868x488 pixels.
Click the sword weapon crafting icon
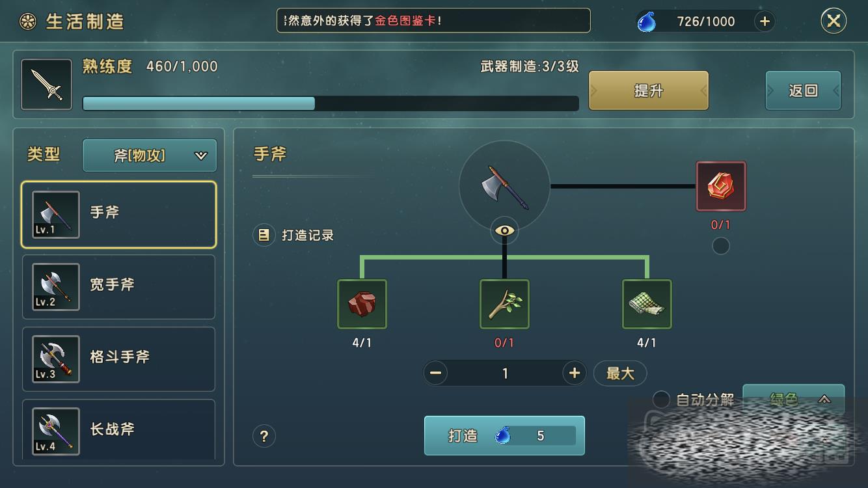46,85
